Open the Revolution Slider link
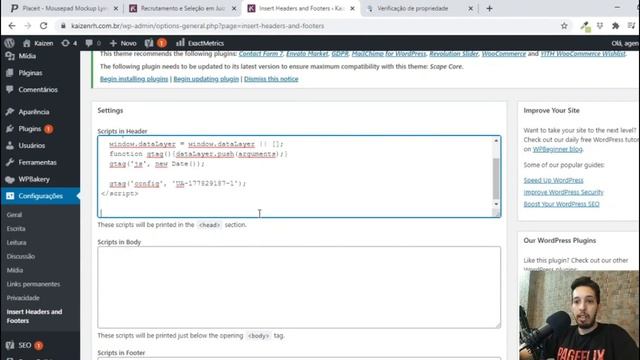The height and width of the screenshot is (360, 640). click(x=453, y=53)
